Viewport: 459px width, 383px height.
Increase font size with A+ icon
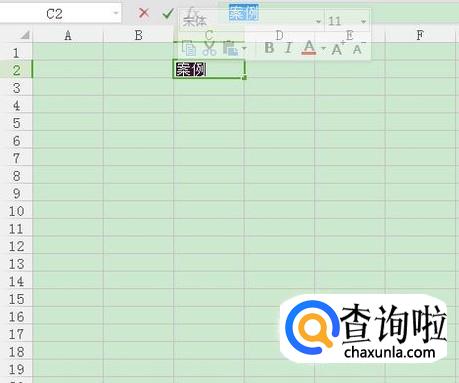[x=338, y=49]
